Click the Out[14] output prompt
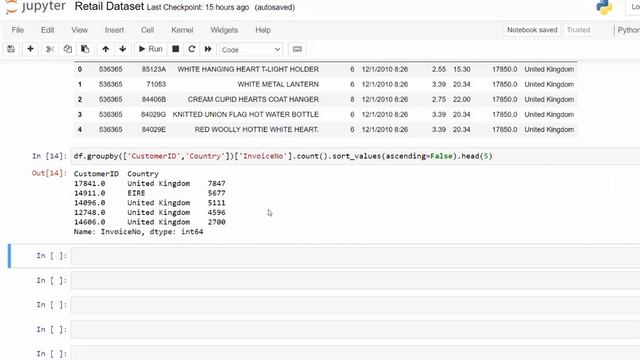 coord(49,173)
